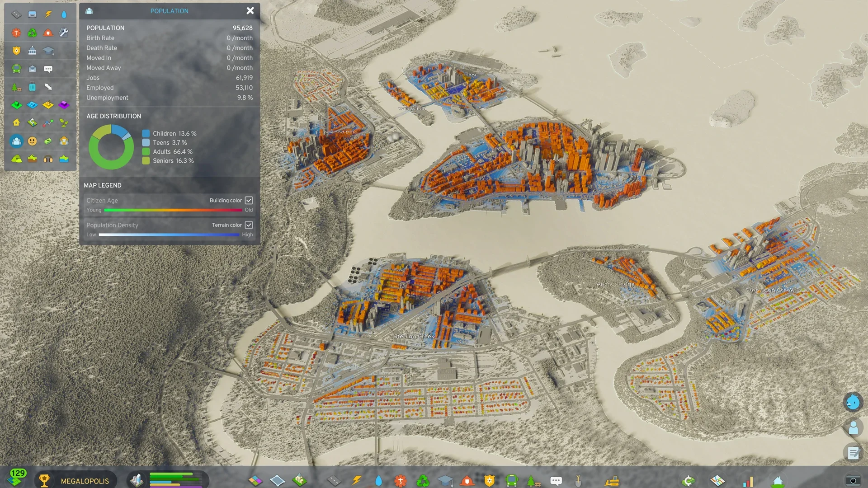The width and height of the screenshot is (868, 488).
Task: Disable Terrain color for Population Density
Action: point(249,225)
